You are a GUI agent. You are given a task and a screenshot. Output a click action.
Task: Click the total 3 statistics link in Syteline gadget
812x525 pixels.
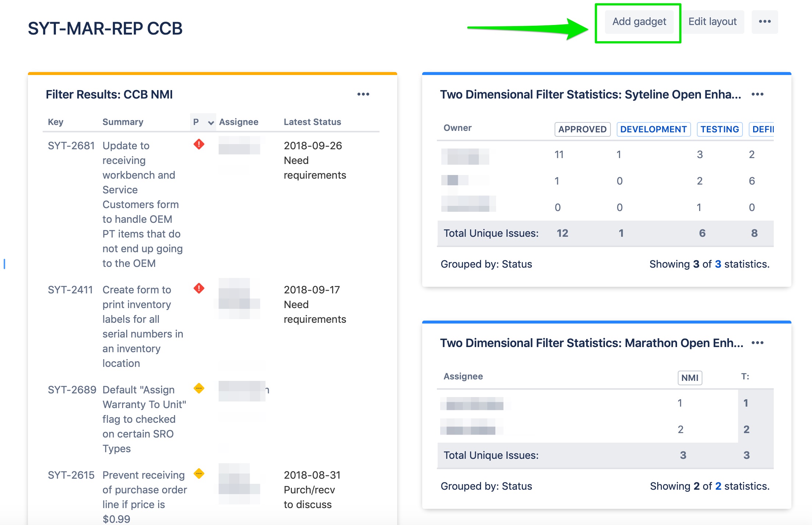[718, 264]
